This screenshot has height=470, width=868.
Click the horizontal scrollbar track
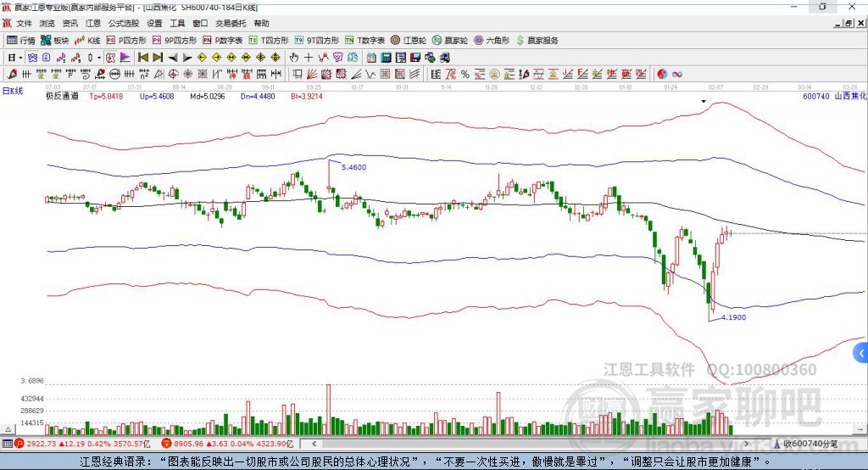531,444
